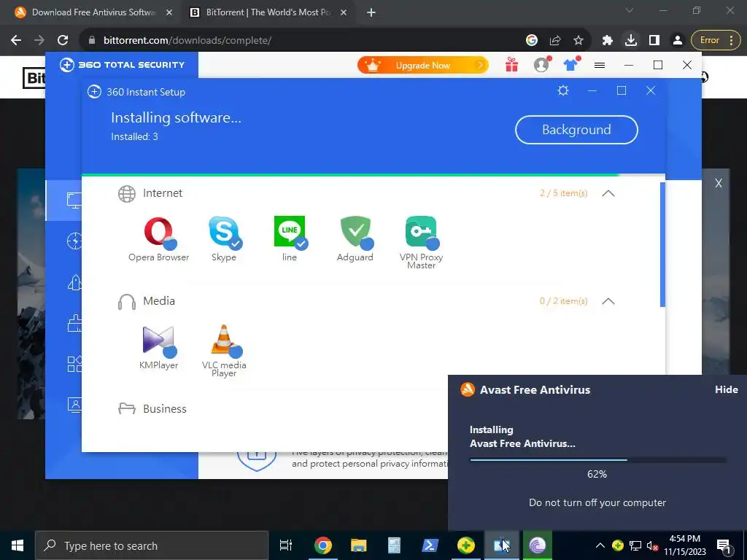
Task: Select the VLC media Player icon
Action: (224, 341)
